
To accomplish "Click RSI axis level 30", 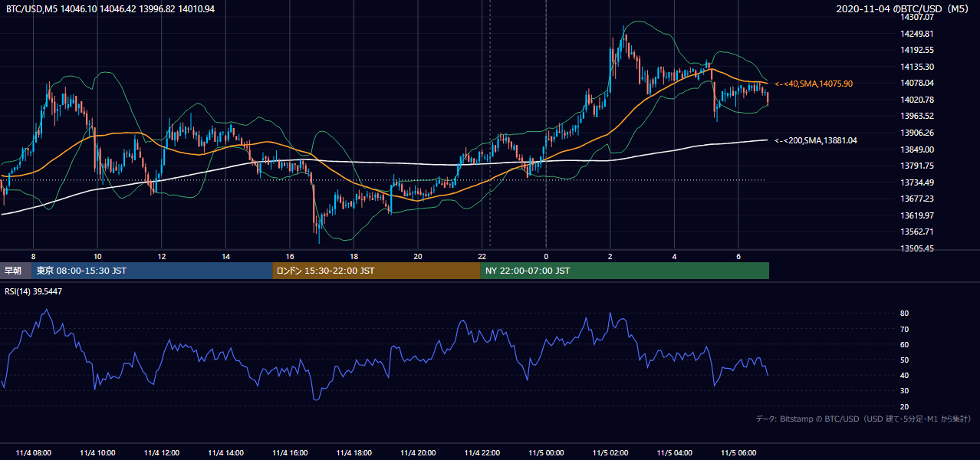I will point(905,391).
